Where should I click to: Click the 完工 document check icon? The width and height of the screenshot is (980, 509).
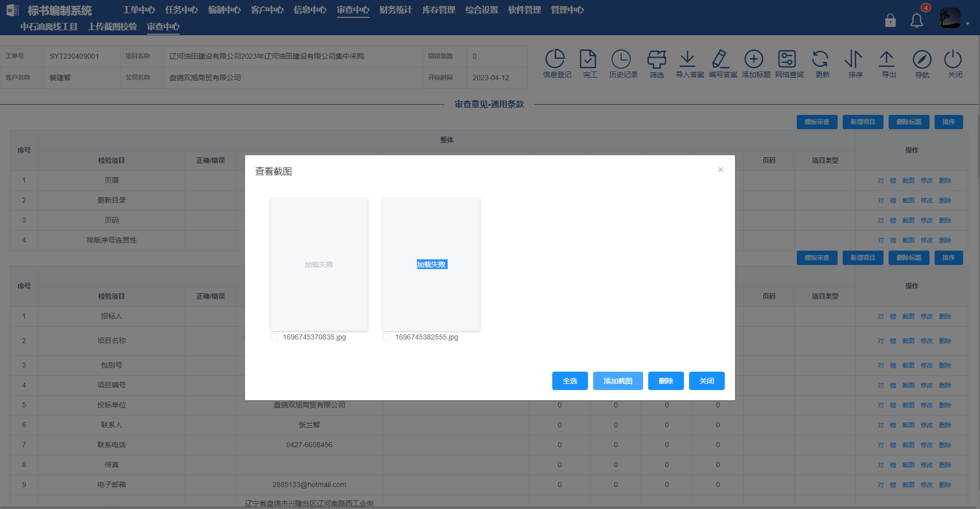[x=588, y=59]
